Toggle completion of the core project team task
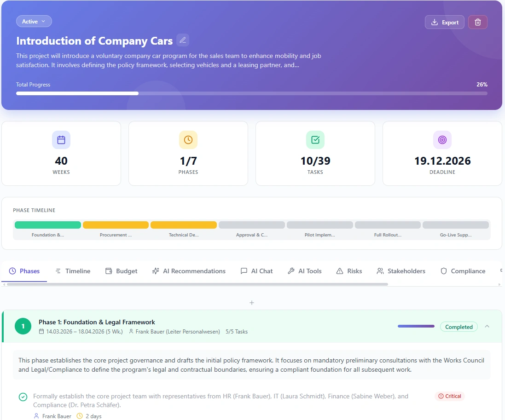This screenshot has width=505, height=420. click(23, 396)
